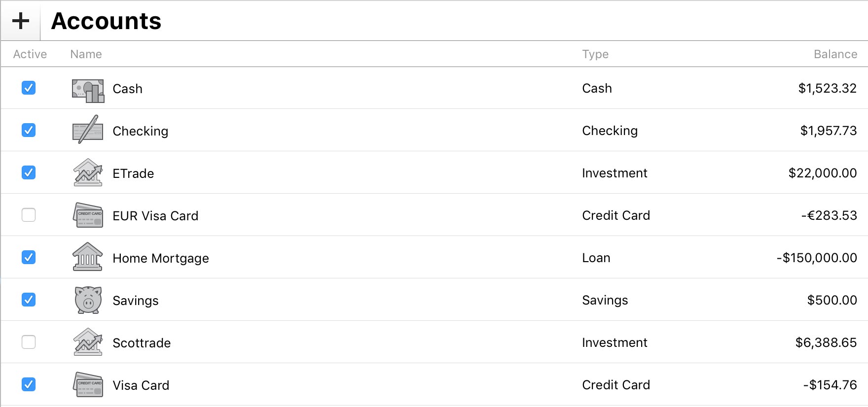Click the Active column header
The image size is (868, 407).
click(x=30, y=54)
